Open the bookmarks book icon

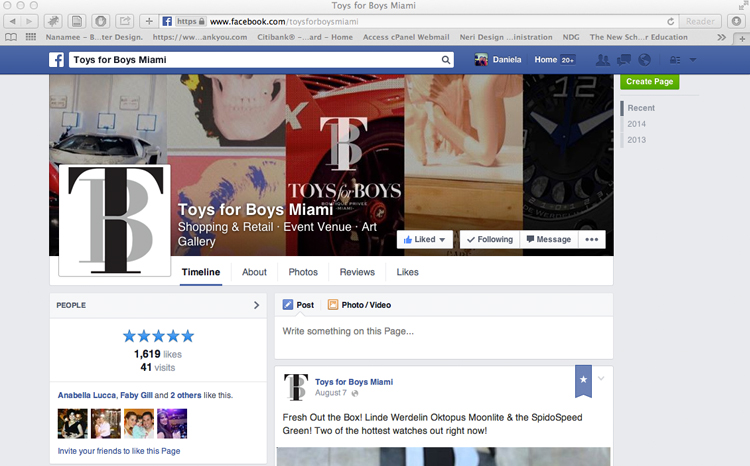click(x=11, y=37)
